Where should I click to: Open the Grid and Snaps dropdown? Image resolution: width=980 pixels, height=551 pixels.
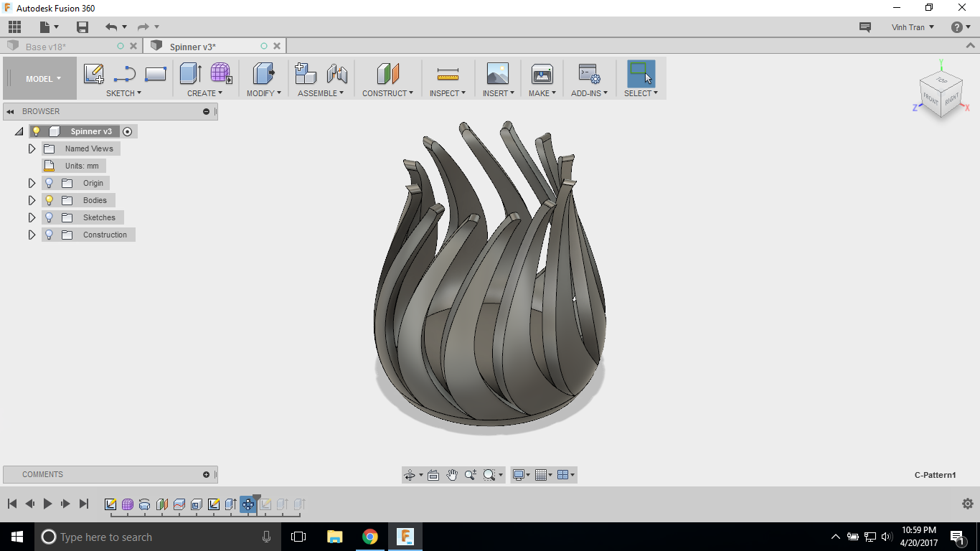pyautogui.click(x=545, y=475)
